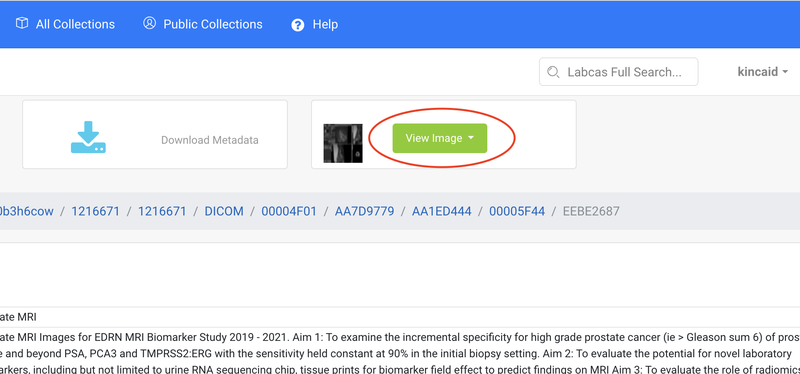
Task: Click the All Collections cube icon
Action: [x=22, y=23]
